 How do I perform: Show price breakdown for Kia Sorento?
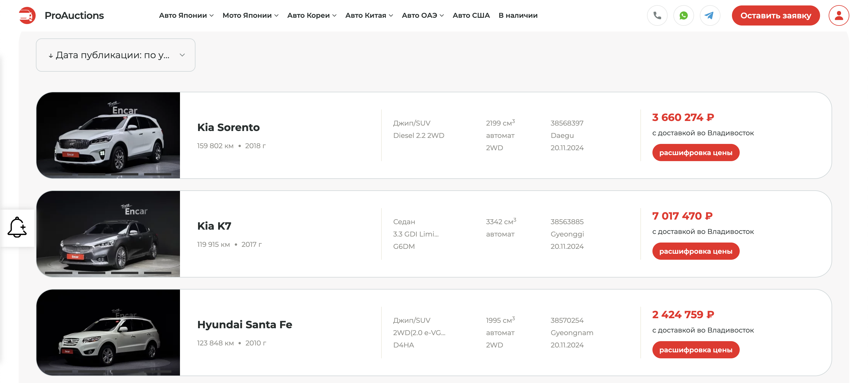[696, 153]
